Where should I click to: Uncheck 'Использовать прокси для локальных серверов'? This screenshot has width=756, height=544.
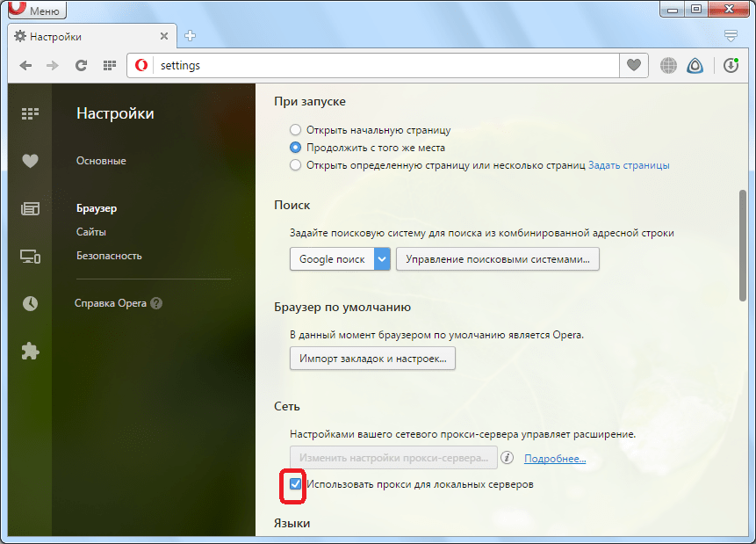click(x=296, y=484)
